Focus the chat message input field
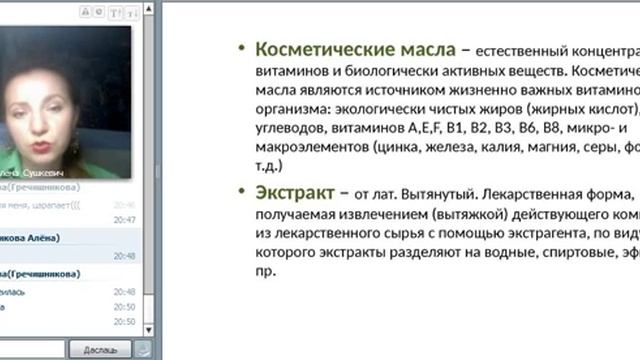The height and width of the screenshot is (360, 640). 32,349
